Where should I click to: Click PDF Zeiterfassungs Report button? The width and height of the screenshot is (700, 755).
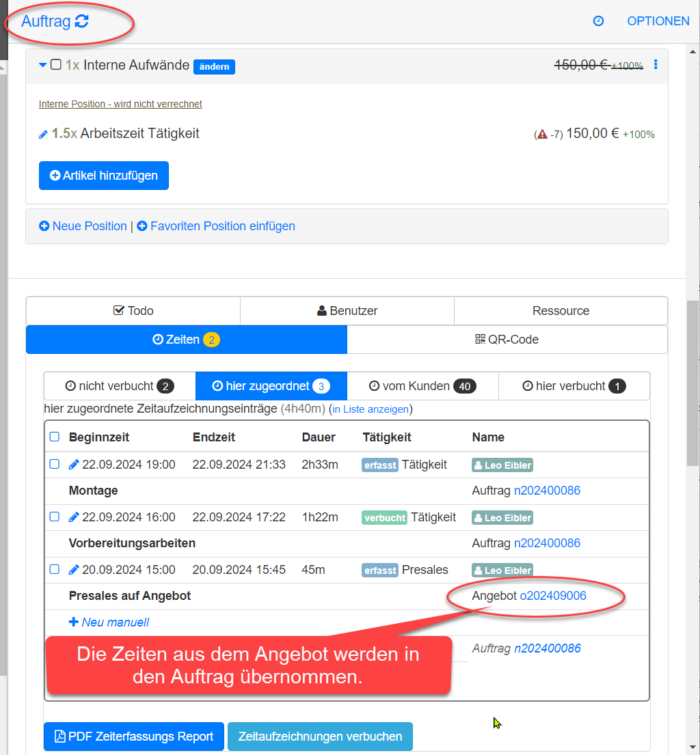point(134,737)
